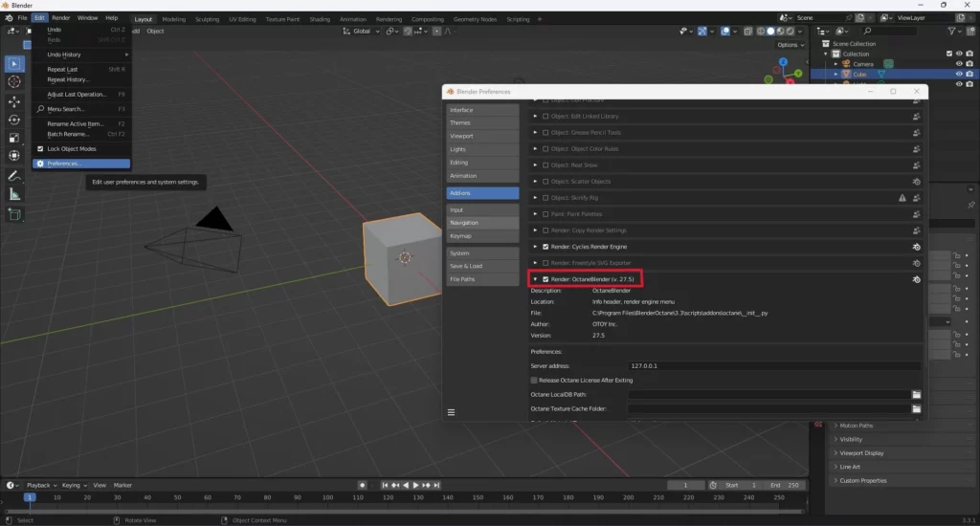
Task: Play animation in reverse
Action: click(x=406, y=486)
